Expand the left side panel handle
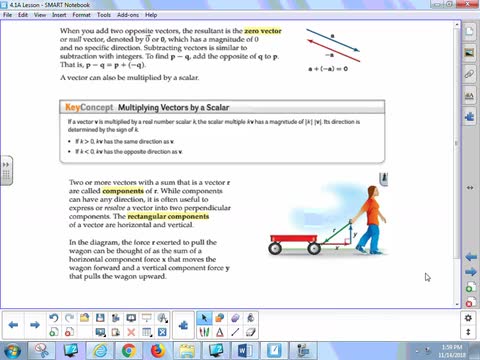The width and height of the screenshot is (480, 360). [6, 170]
